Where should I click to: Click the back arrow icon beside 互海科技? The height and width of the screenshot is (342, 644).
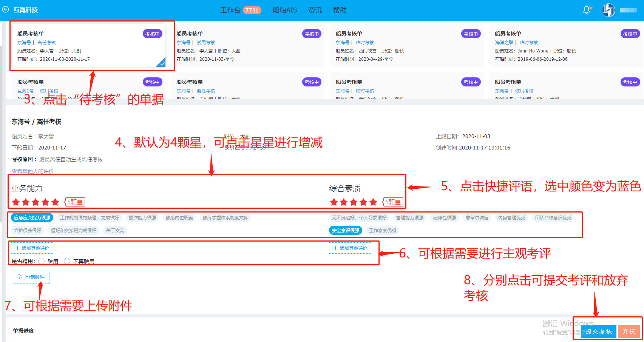pos(6,9)
